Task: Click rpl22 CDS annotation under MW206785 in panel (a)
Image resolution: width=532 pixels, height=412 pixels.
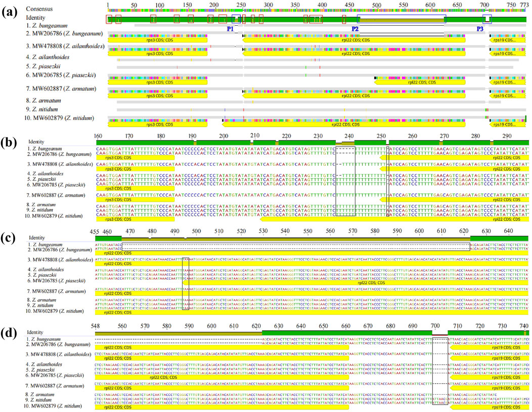Action: (420, 82)
